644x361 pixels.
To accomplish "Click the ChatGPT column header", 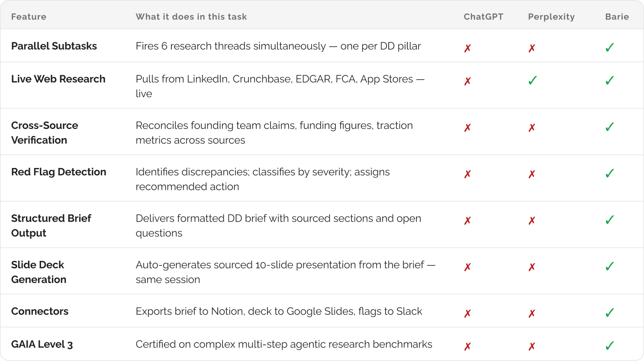I will click(x=483, y=17).
